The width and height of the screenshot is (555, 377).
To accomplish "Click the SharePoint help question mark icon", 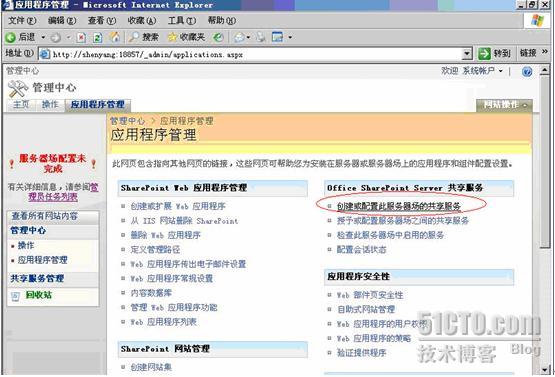I will (x=527, y=72).
